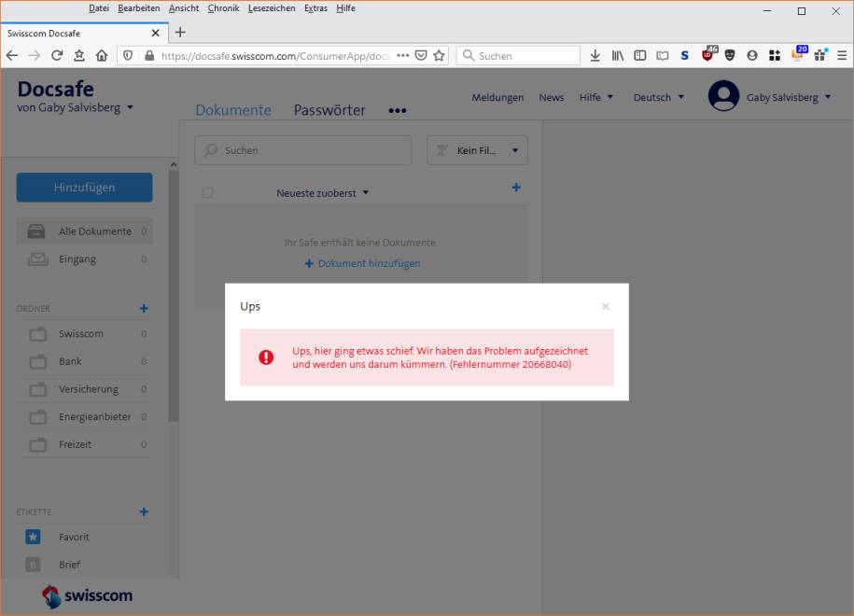Open reader view book icon
The width and height of the screenshot is (854, 616).
coord(663,56)
